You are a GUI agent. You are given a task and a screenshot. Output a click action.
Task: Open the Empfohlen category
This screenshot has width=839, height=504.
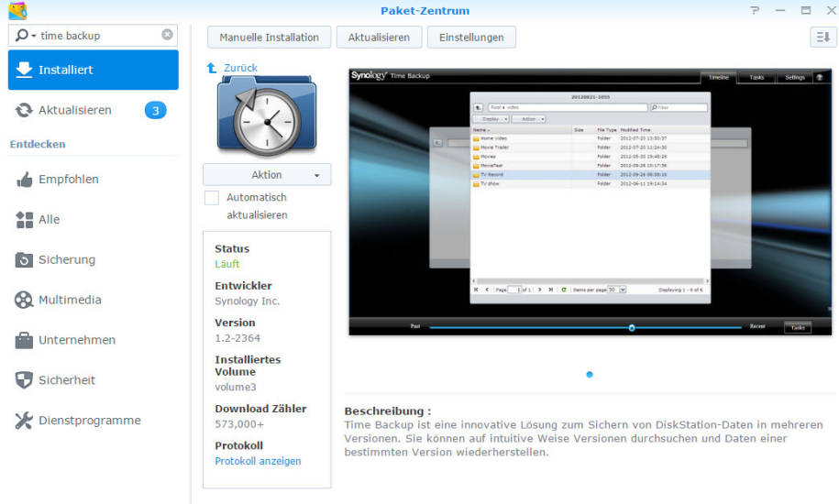coord(94,179)
